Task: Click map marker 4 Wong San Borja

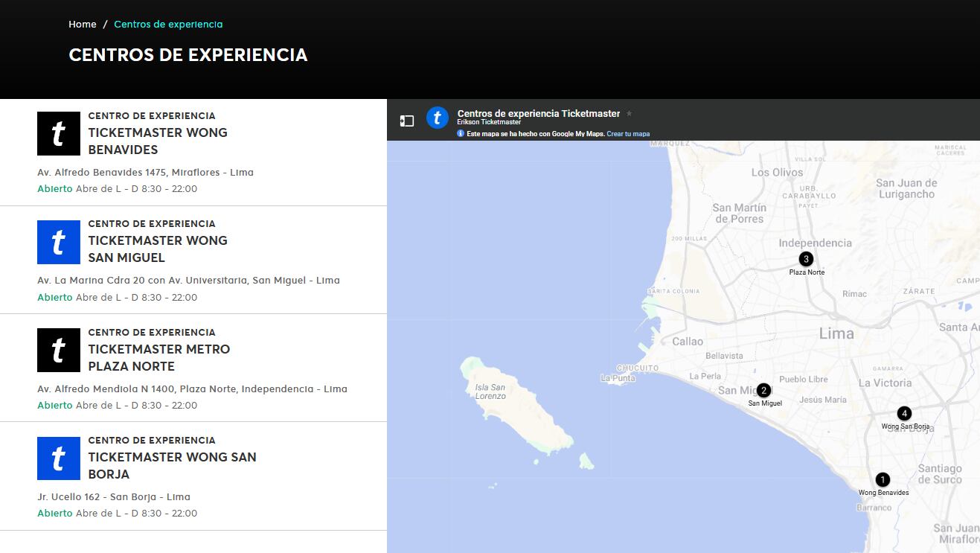Action: tap(903, 414)
